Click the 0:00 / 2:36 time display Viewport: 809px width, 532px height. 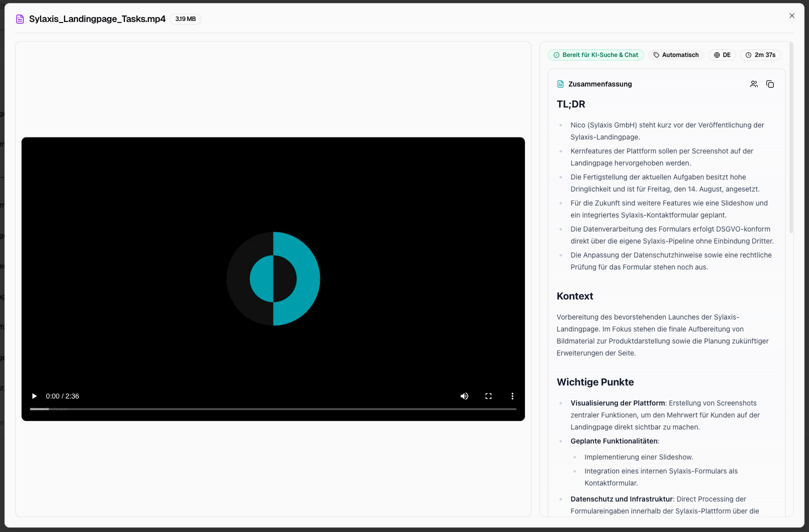(x=62, y=396)
